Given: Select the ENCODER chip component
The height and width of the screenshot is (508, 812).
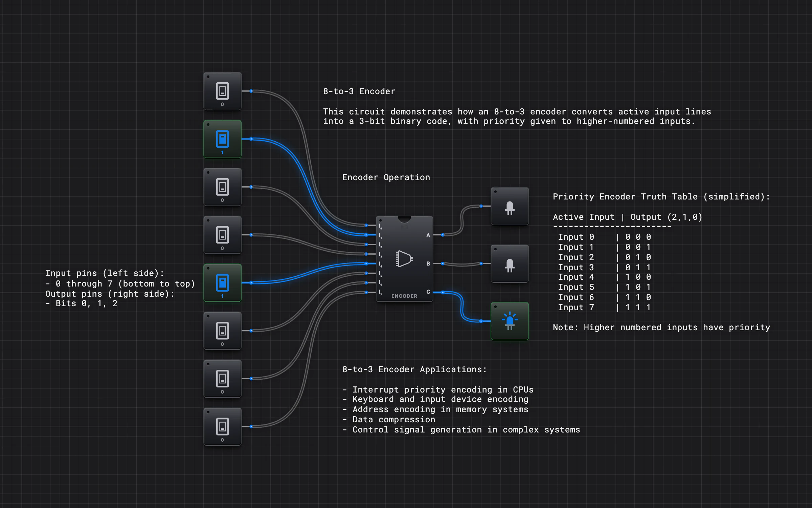Looking at the screenshot, I should tap(404, 259).
